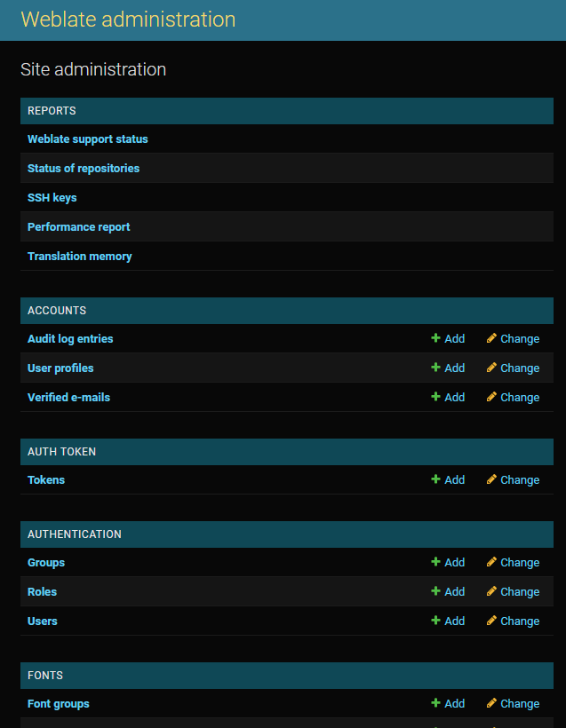The image size is (566, 728).
Task: Click the pencil icon next to Roles
Action: [x=490, y=591]
